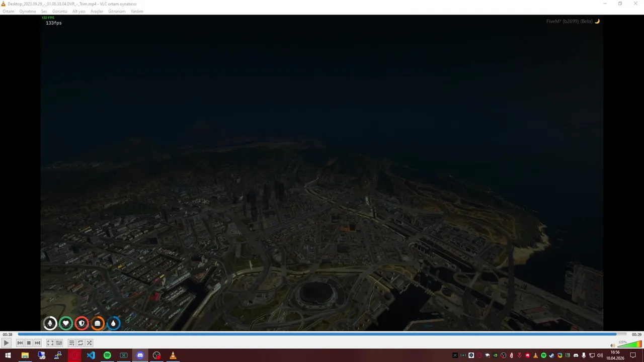Mute audio via speaker icon in VLC
The image size is (644, 362).
[x=613, y=345]
